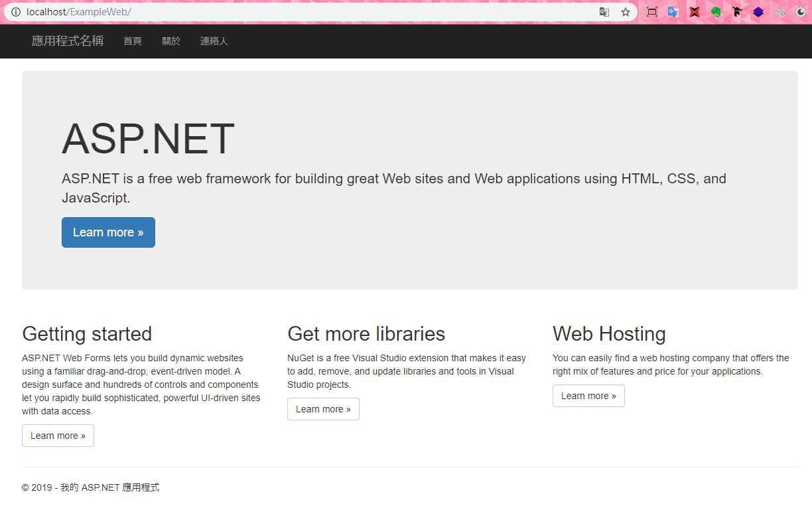Open the Google Translate extension
Screen dimensions: 812x506
[x=673, y=12]
